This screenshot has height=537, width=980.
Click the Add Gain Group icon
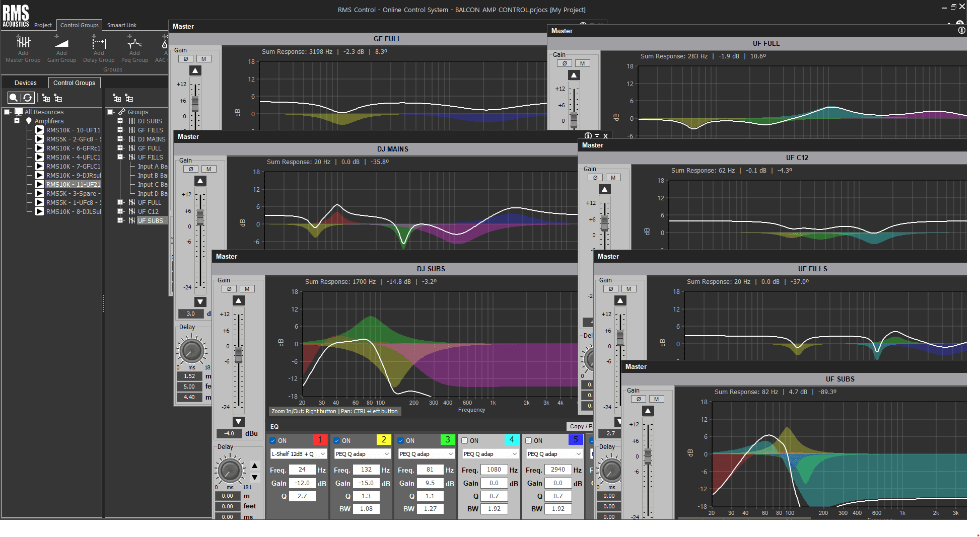click(x=61, y=42)
